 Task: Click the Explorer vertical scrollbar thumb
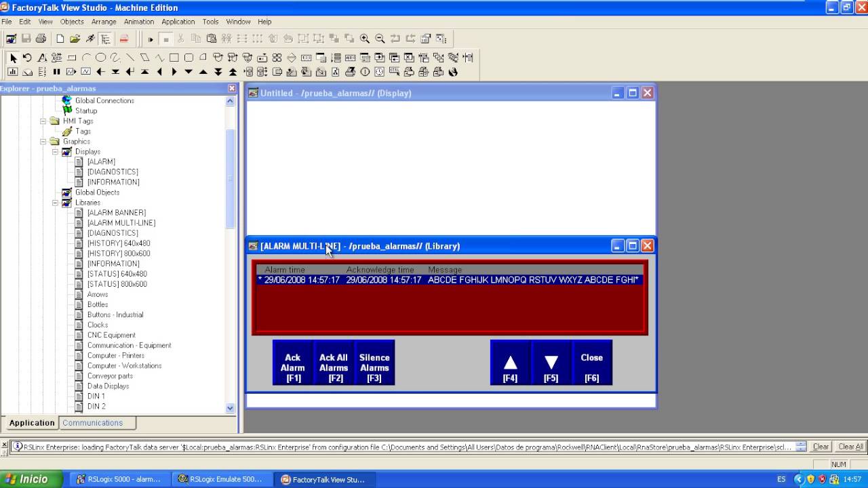click(x=230, y=178)
